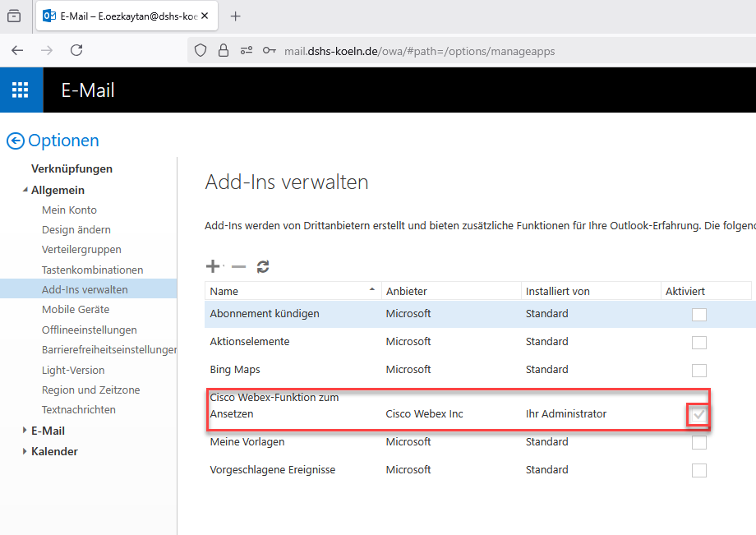Go back using the Optionen arrow icon

point(16,141)
